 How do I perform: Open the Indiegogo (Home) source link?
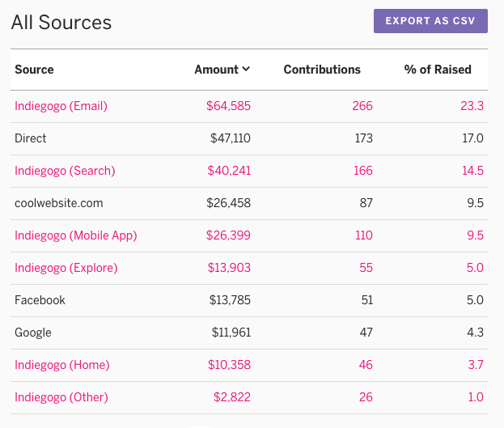pyautogui.click(x=62, y=365)
